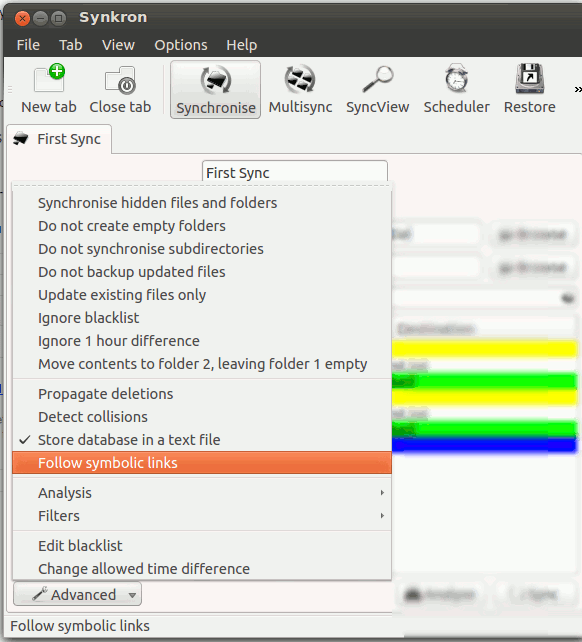Viewport: 582px width, 642px height.
Task: Click the New tab toolbar icon
Action: point(50,78)
